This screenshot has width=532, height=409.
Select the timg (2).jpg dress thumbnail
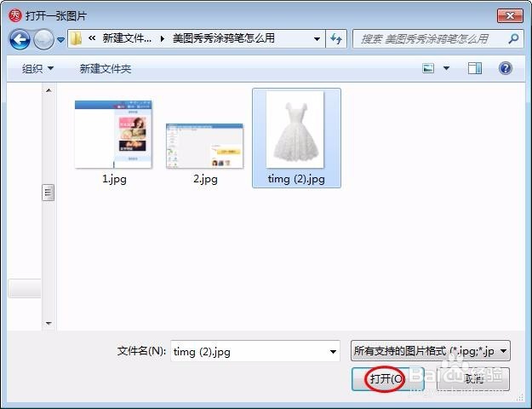coord(295,130)
